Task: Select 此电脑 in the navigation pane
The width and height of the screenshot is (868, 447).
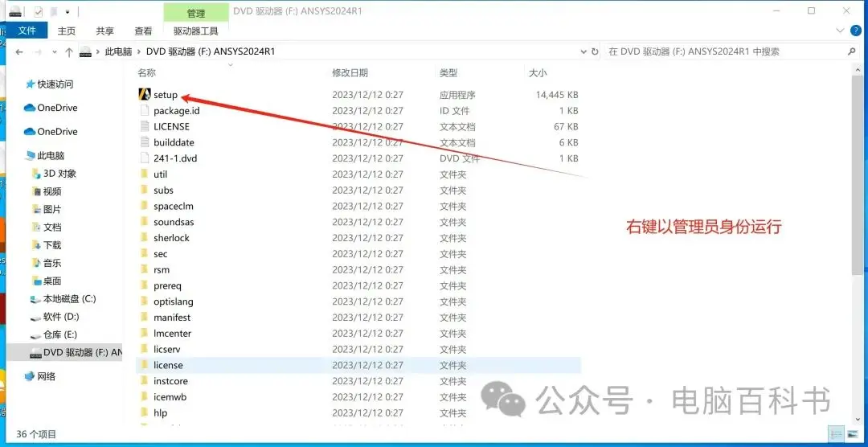Action: [x=51, y=156]
